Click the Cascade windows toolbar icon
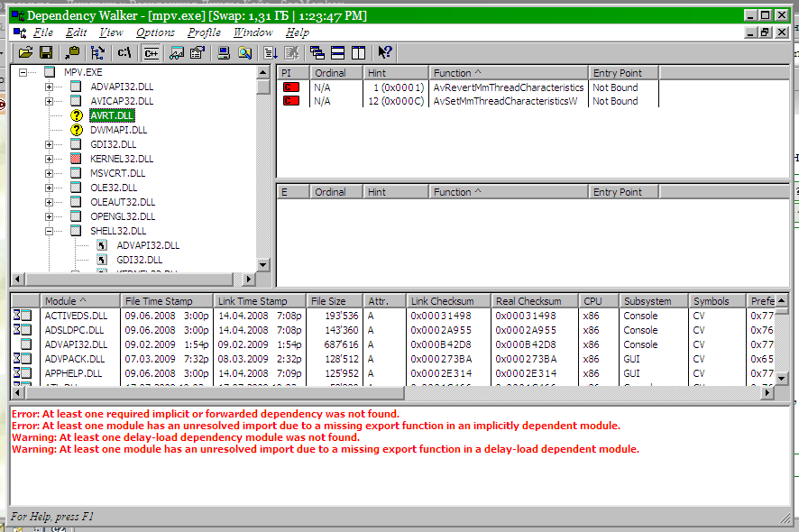The image size is (799, 532). point(317,53)
